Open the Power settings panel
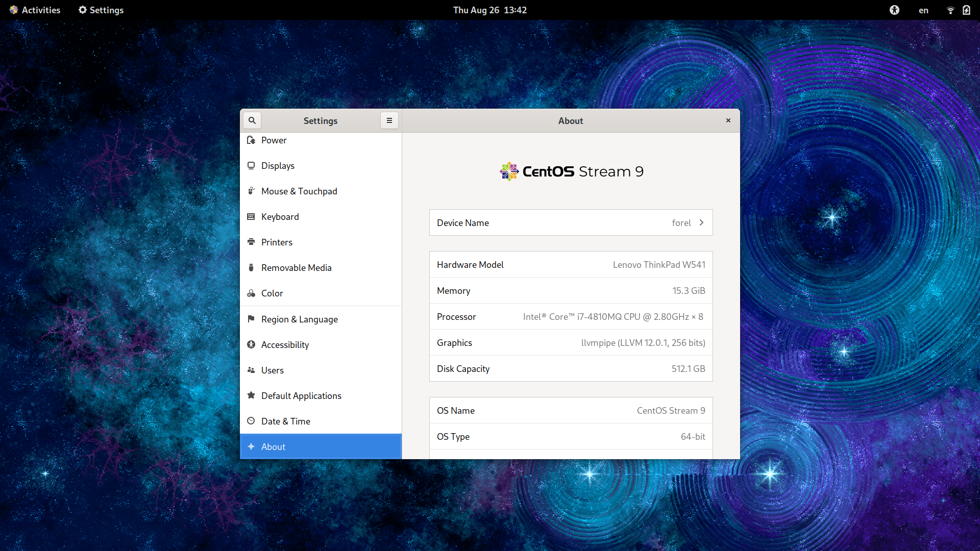The height and width of the screenshot is (551, 980). click(x=321, y=140)
